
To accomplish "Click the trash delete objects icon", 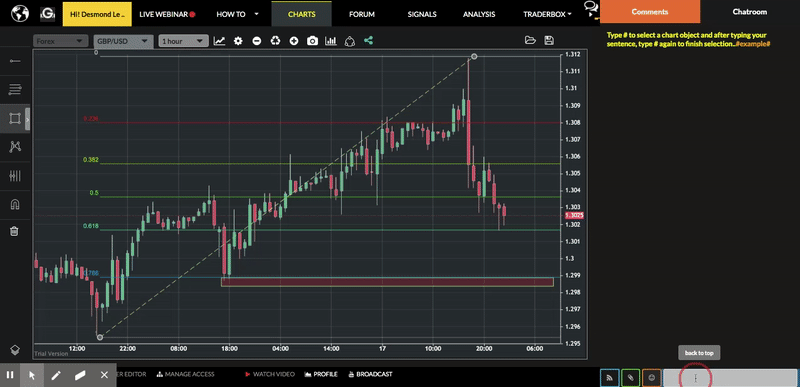I will click(x=15, y=231).
